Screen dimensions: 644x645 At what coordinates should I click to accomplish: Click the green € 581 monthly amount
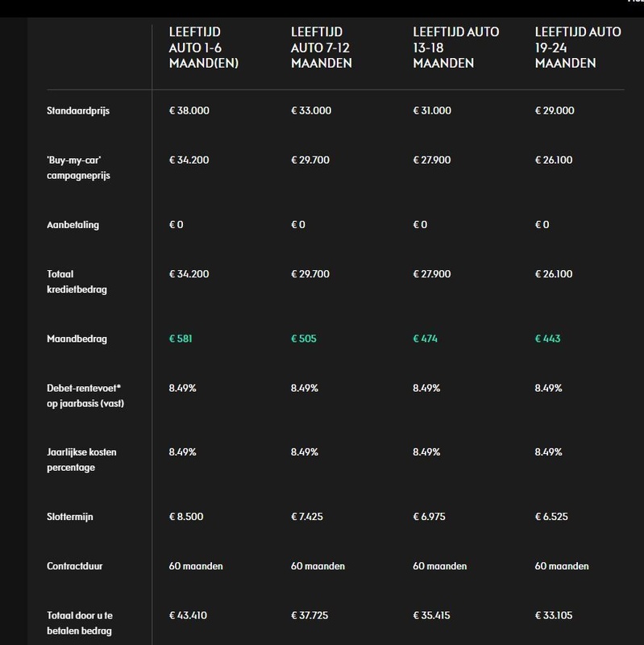coord(181,339)
